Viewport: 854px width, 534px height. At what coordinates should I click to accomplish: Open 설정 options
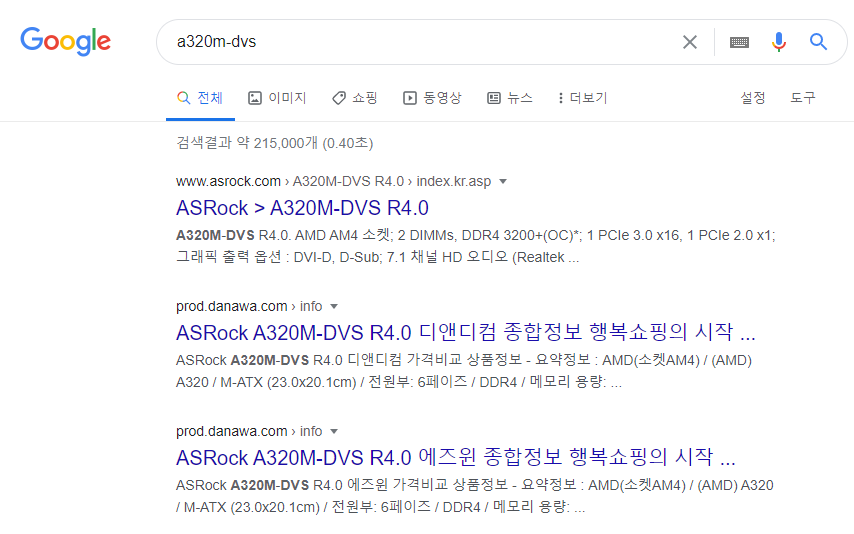(x=753, y=98)
